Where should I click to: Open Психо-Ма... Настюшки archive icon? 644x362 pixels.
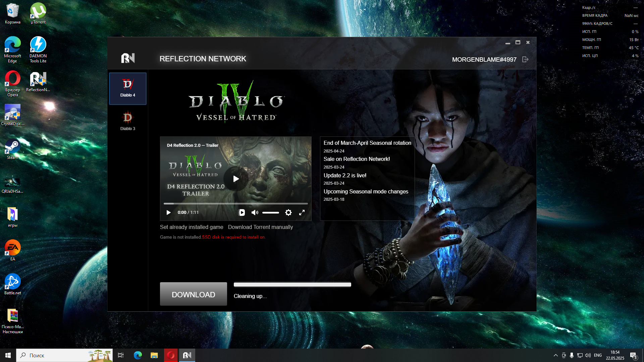tap(13, 321)
